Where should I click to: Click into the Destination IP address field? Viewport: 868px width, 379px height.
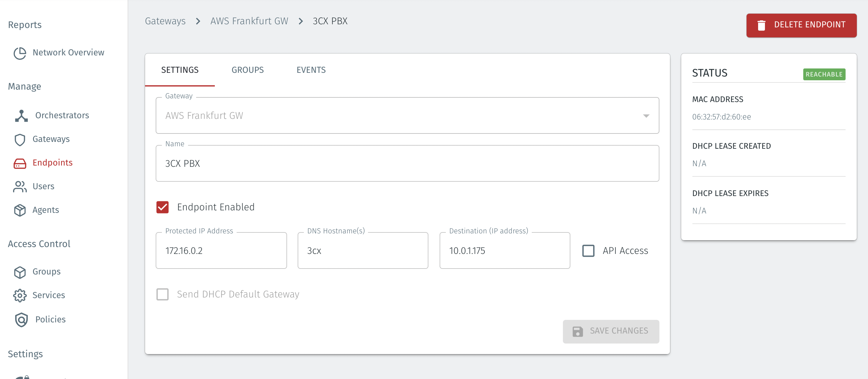pyautogui.click(x=504, y=251)
